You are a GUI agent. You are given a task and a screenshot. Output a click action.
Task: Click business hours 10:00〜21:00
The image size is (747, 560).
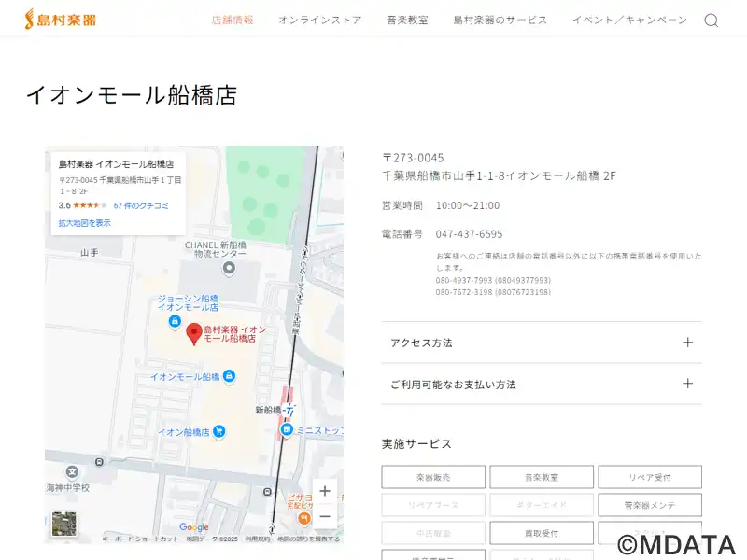click(468, 205)
